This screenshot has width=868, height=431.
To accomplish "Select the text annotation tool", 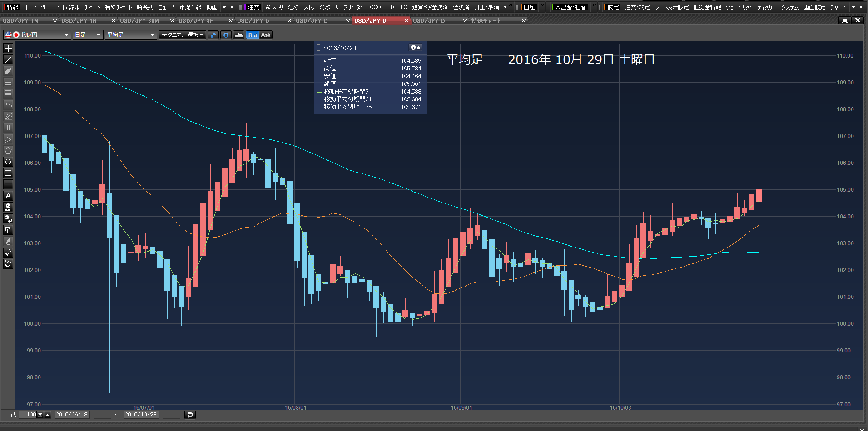I will [8, 196].
